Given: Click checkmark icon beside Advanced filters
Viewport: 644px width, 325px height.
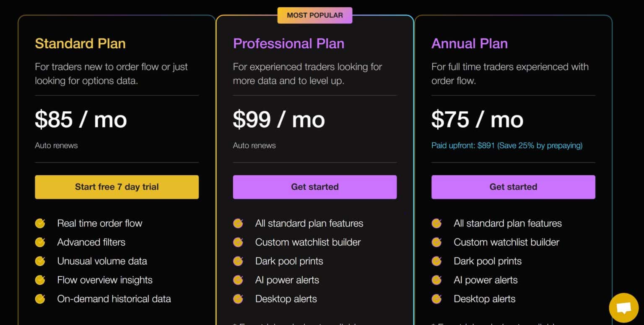Looking at the screenshot, I should pos(40,242).
